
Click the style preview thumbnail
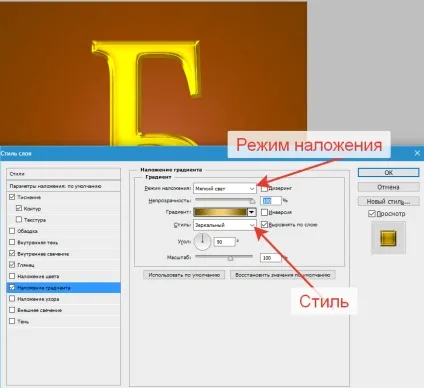coord(388,238)
